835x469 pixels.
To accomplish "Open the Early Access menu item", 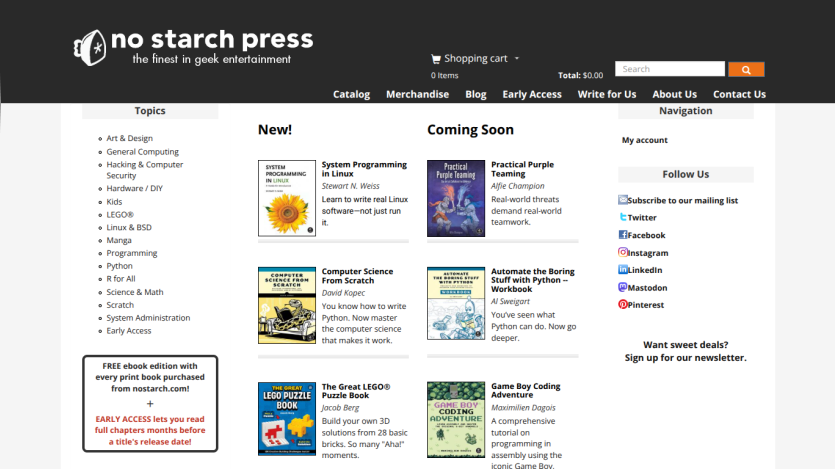I will [x=532, y=94].
